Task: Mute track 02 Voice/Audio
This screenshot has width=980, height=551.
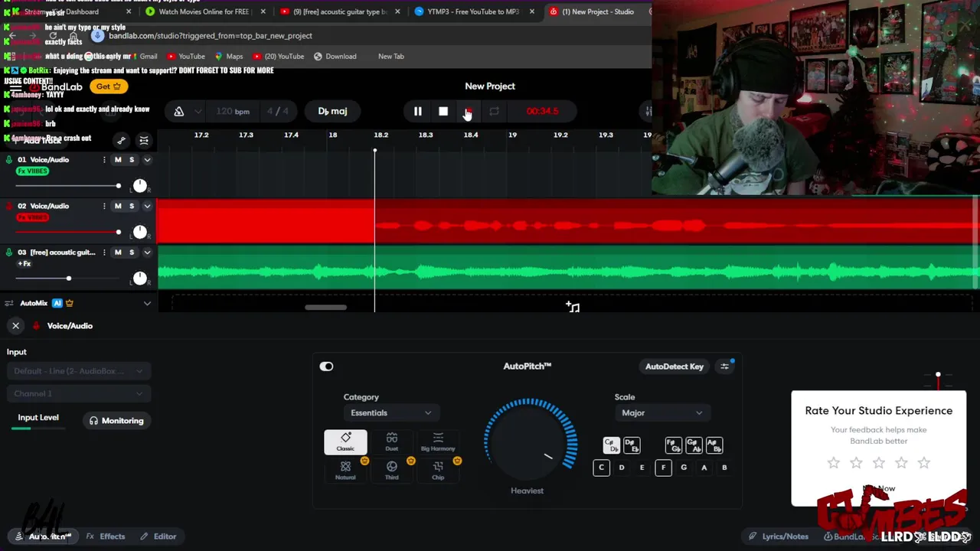Action: (x=118, y=206)
